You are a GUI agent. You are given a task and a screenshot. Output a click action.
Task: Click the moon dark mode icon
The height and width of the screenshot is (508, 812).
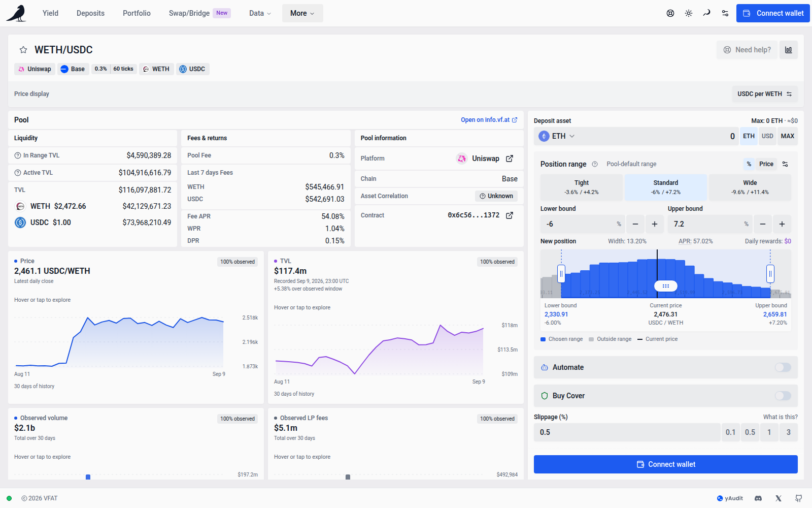click(x=707, y=13)
